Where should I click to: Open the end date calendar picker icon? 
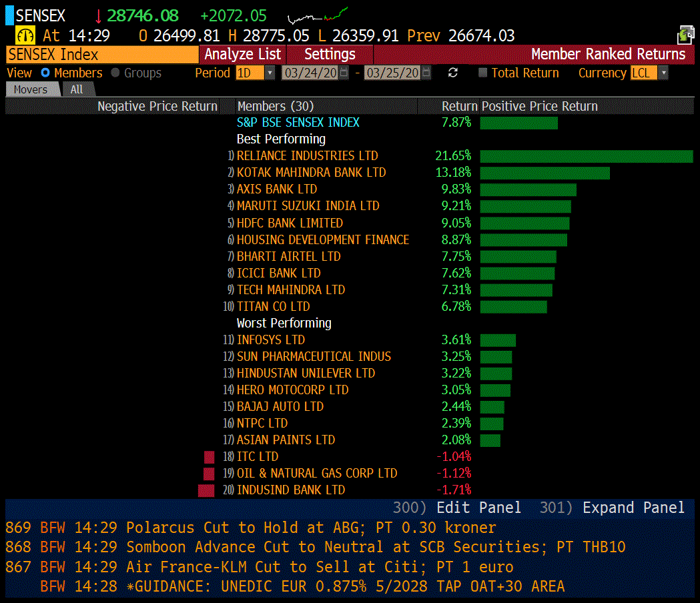[x=426, y=73]
